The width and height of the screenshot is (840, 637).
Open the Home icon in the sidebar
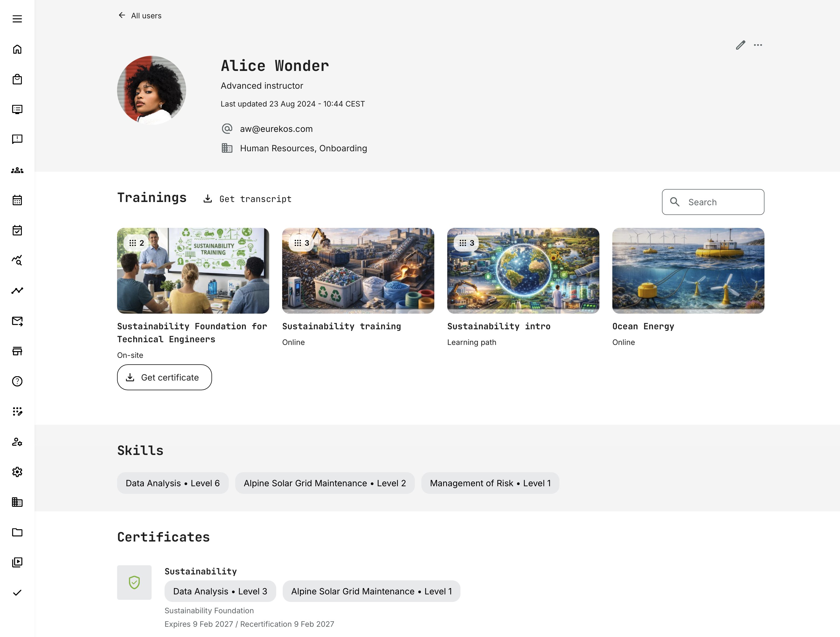[17, 49]
